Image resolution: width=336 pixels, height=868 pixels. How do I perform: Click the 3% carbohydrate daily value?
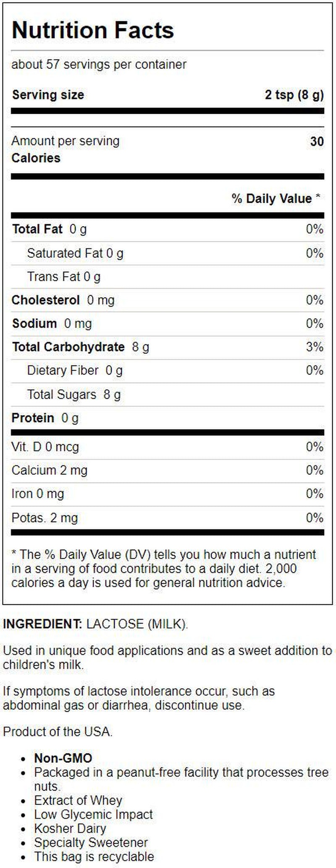(315, 347)
